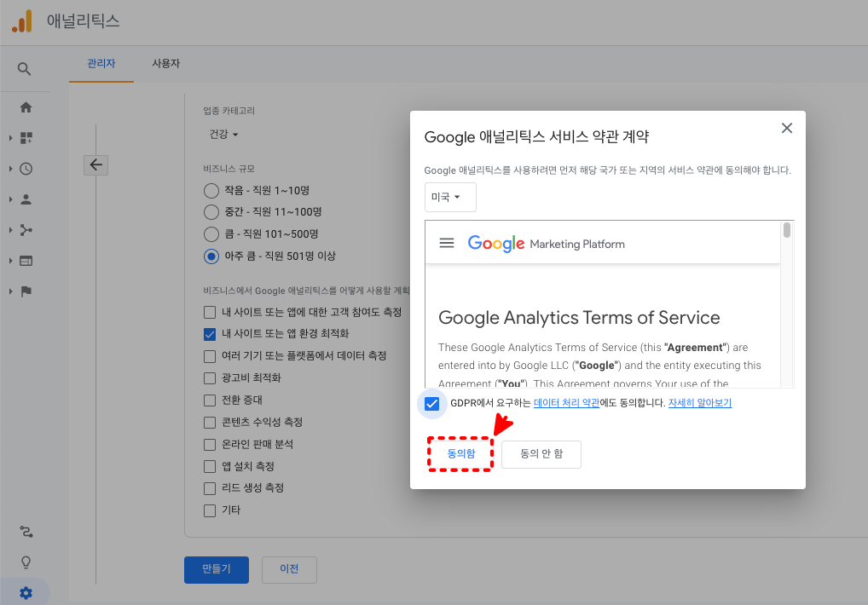This screenshot has height=605, width=868.
Task: Enable the '광고비 최적화' checkbox
Action: coord(209,377)
